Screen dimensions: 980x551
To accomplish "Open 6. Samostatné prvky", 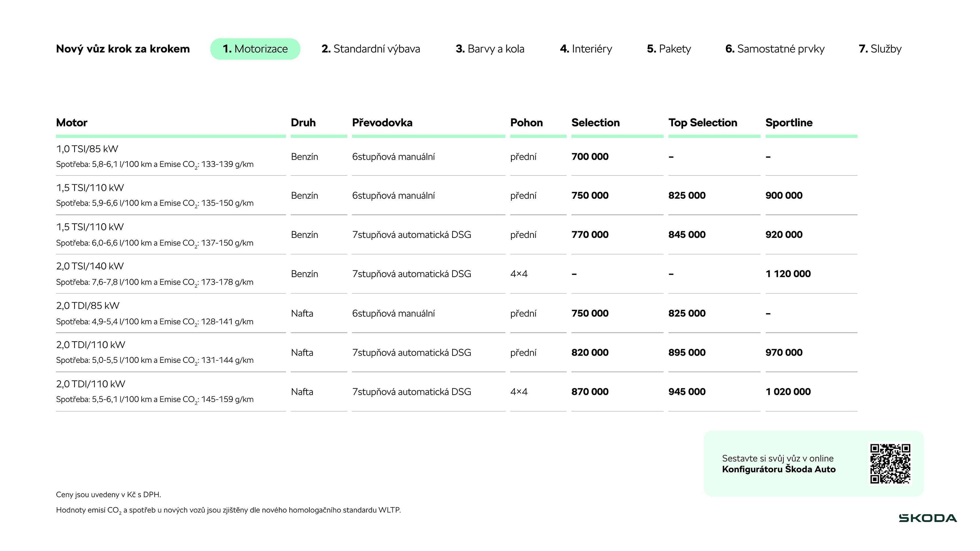I will coord(775,49).
